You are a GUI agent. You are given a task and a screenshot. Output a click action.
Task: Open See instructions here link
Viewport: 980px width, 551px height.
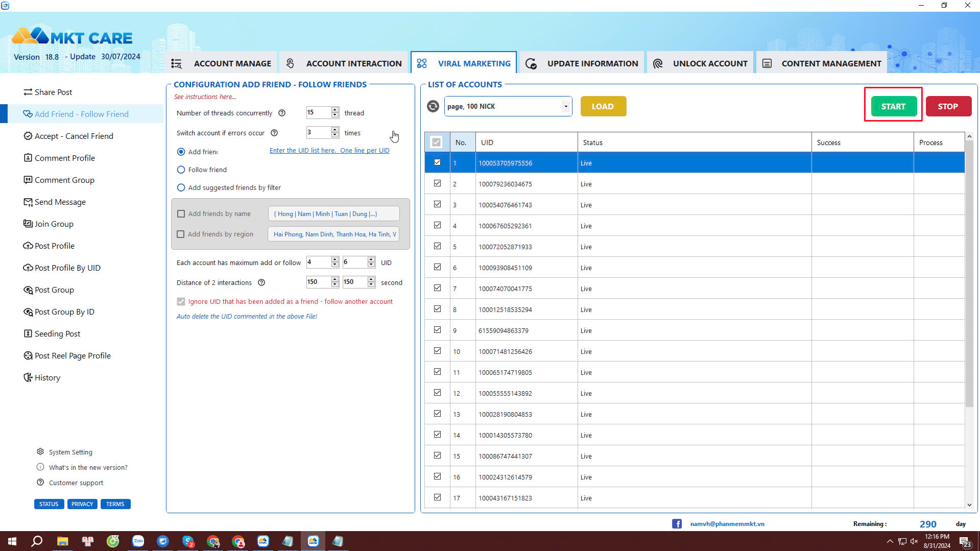[205, 97]
